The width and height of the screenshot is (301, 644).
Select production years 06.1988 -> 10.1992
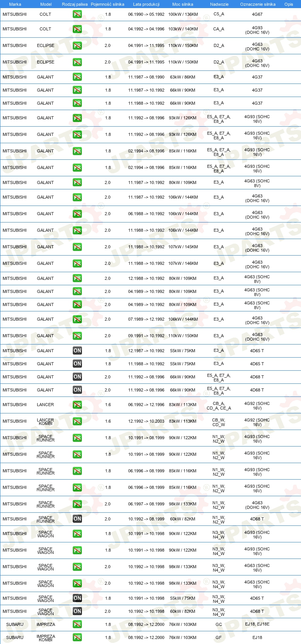146,214
